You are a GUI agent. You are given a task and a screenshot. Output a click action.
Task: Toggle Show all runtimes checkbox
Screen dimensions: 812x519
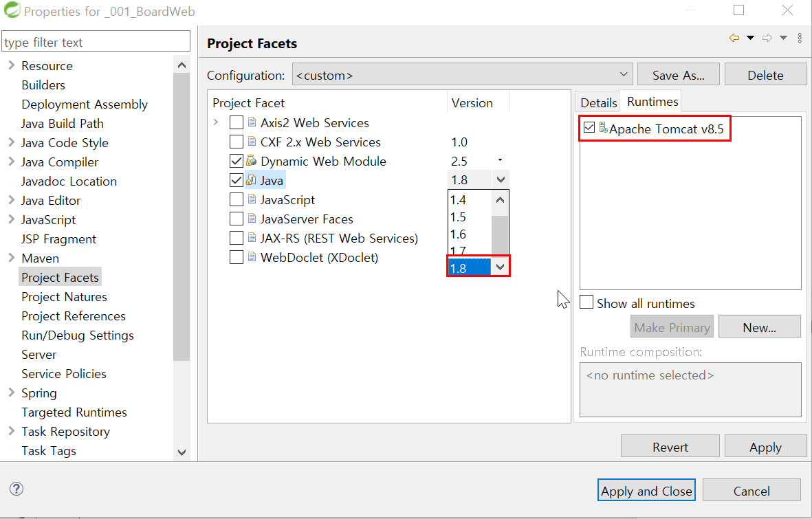point(586,302)
